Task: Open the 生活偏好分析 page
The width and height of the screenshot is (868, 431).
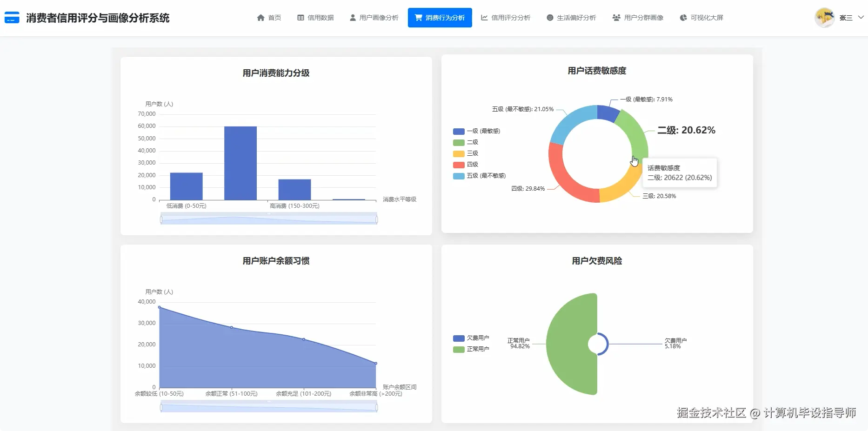Action: coord(576,17)
